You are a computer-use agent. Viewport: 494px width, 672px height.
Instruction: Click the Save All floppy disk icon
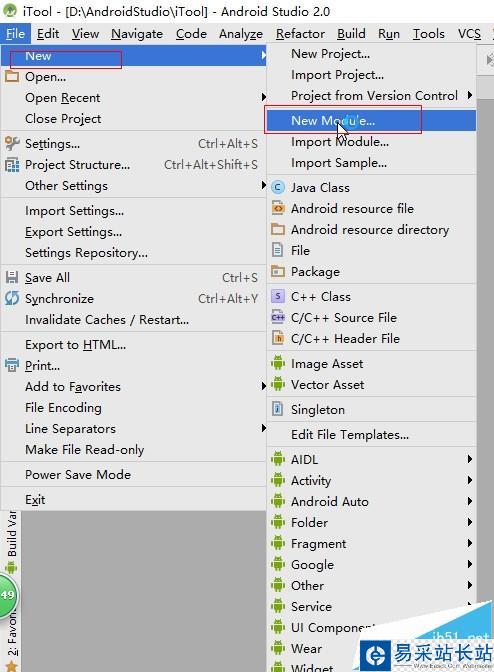(12, 277)
